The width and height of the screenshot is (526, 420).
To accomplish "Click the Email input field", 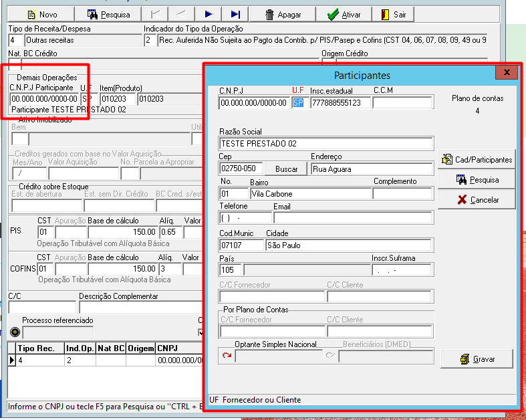I will (x=353, y=218).
